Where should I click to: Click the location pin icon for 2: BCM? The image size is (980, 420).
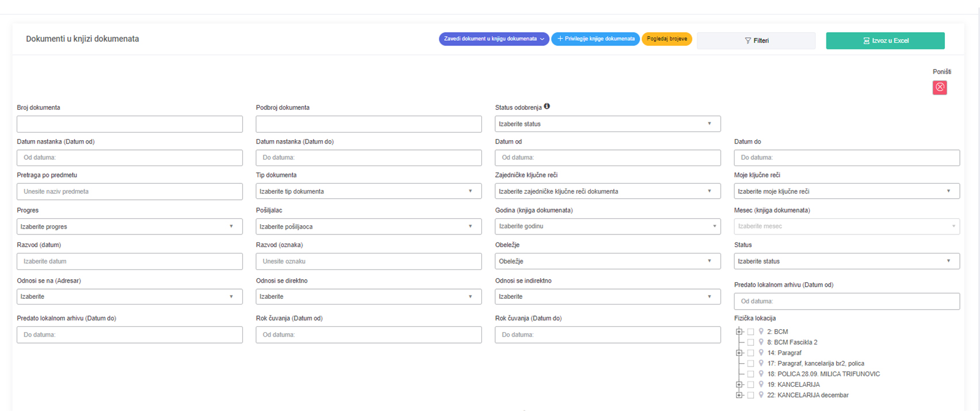pyautogui.click(x=761, y=332)
